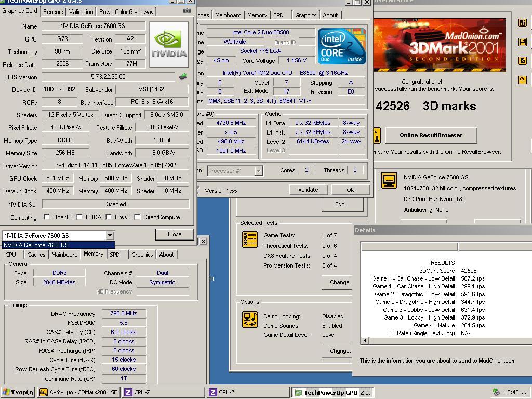Click the DRAM Frequency value 796.8 MHz
The height and width of the screenshot is (399, 532).
point(124,313)
